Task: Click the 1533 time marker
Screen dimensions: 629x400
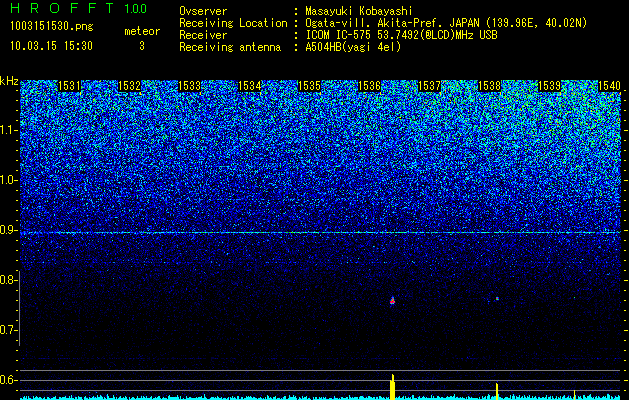Action: [189, 86]
